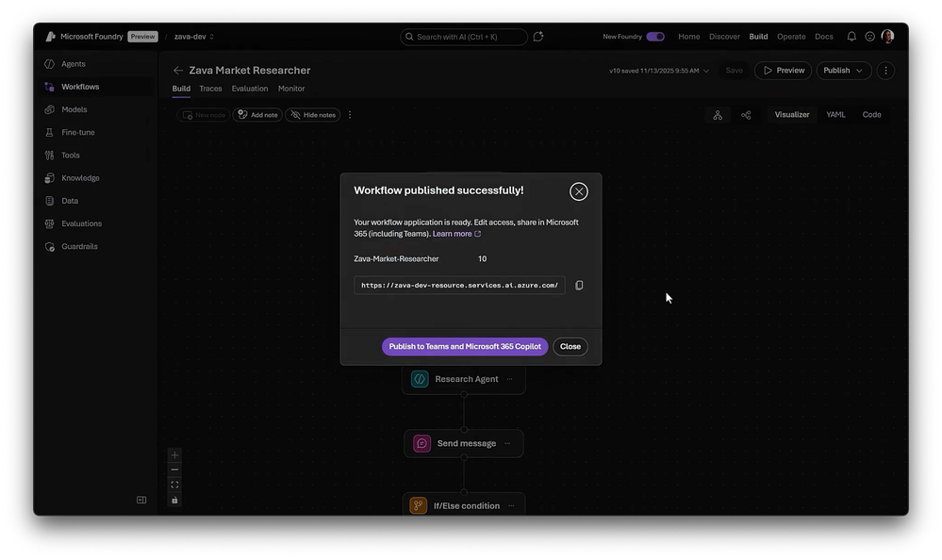Viewport: 942px width, 560px height.
Task: Select the Visualizer view
Action: [x=792, y=115]
